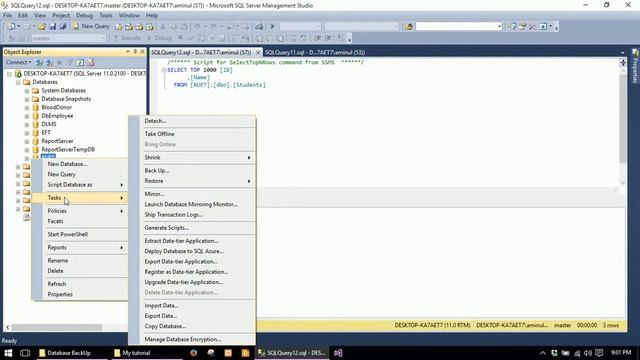Viewport: 640px width, 360px height.
Task: Select the DLMS database in tree
Action: (x=49, y=124)
